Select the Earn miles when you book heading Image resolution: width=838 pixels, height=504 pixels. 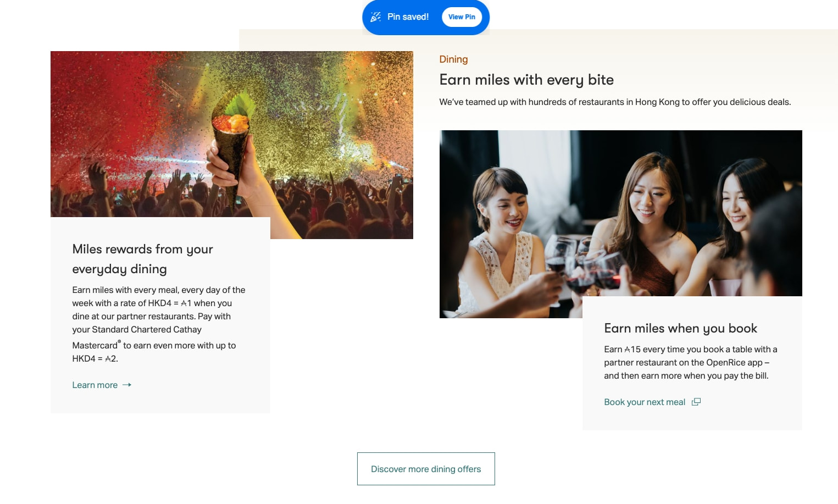click(680, 329)
